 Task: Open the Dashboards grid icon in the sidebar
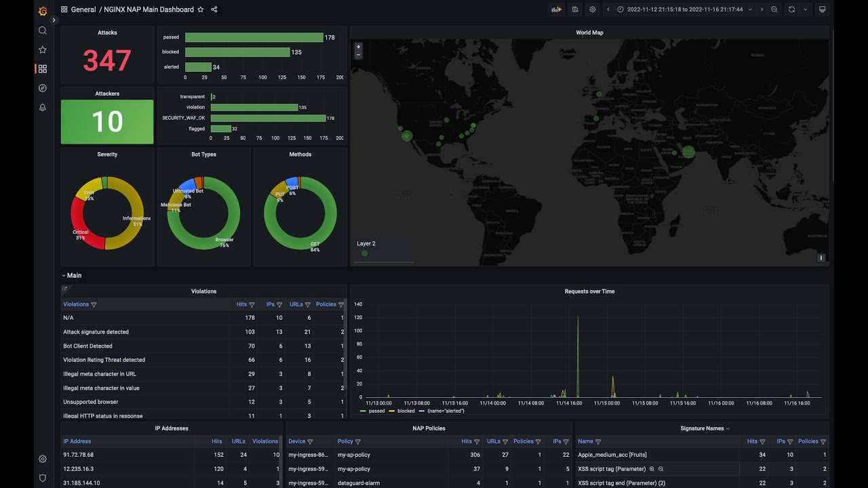click(43, 68)
